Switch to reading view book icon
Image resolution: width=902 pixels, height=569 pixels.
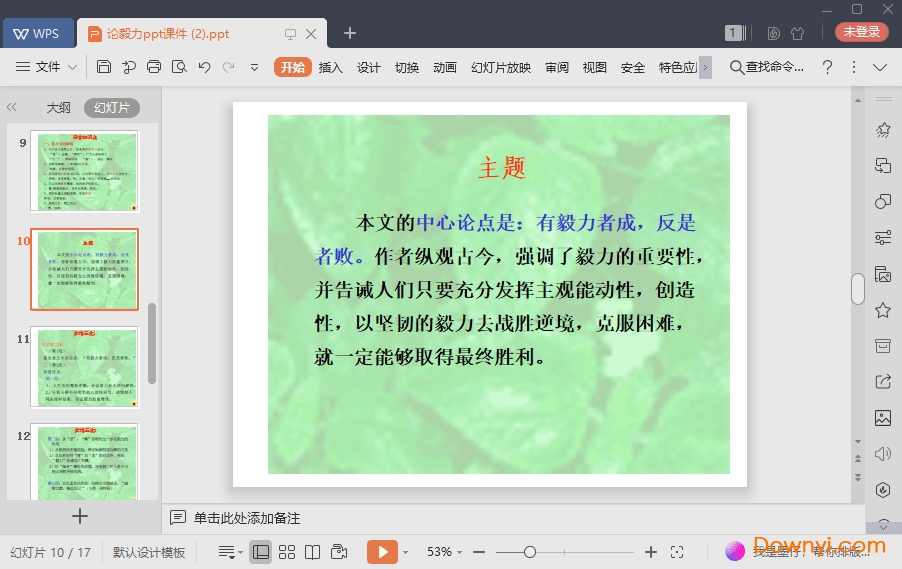click(x=313, y=552)
